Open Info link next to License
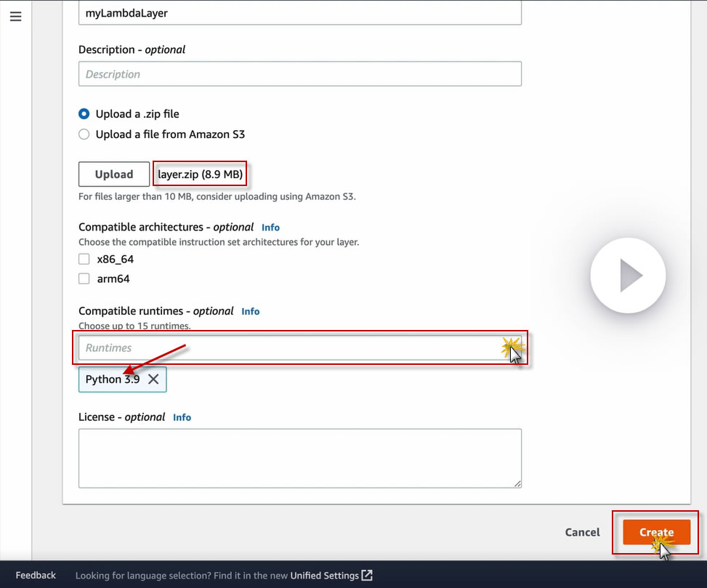This screenshot has width=707, height=588. point(182,417)
